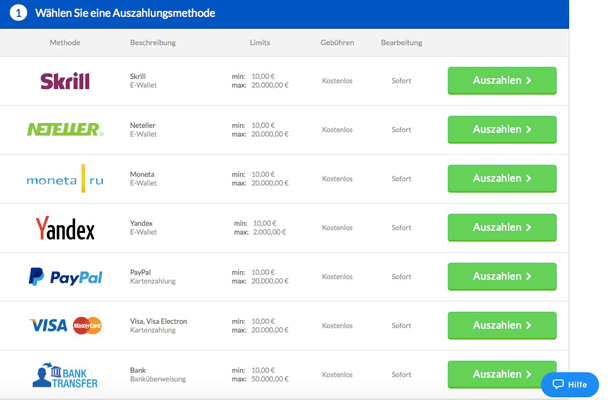The height and width of the screenshot is (400, 610).
Task: Click the Methode column header
Action: point(65,42)
